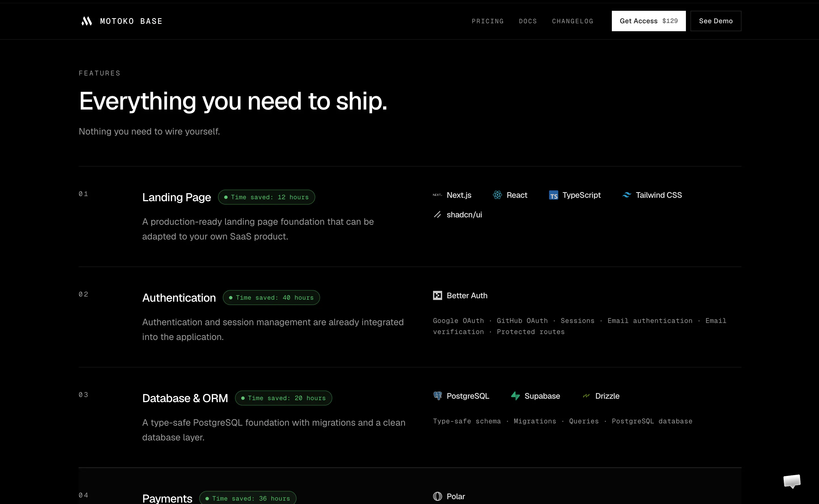Click the 'Queries' text
Image resolution: width=819 pixels, height=504 pixels.
584,421
